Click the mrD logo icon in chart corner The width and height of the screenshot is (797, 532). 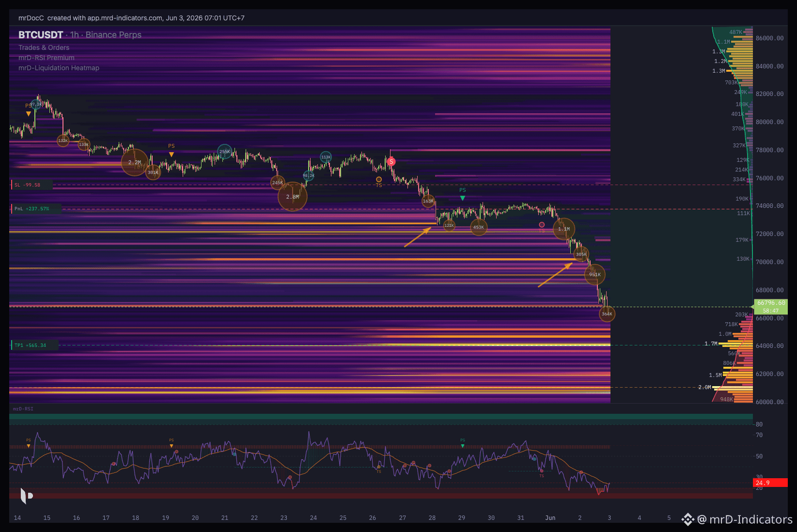[26, 496]
